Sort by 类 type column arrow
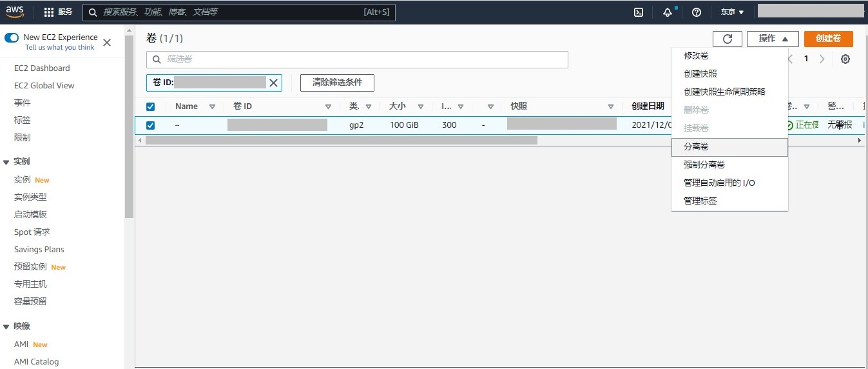Image resolution: width=868 pixels, height=369 pixels. (369, 106)
